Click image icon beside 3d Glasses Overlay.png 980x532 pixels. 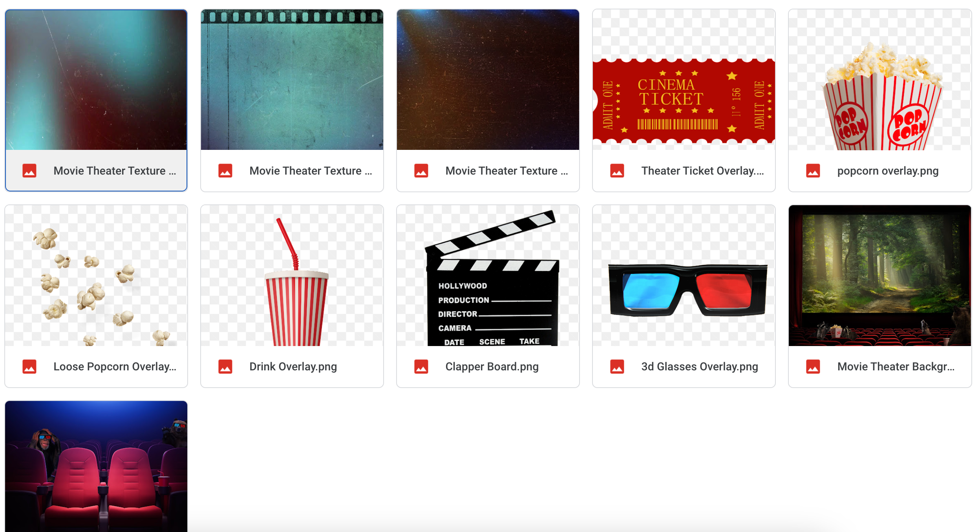[x=617, y=366]
